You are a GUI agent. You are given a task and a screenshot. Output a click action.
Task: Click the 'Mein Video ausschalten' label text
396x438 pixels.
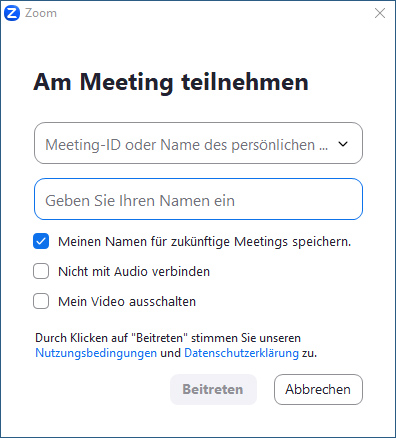pos(127,302)
